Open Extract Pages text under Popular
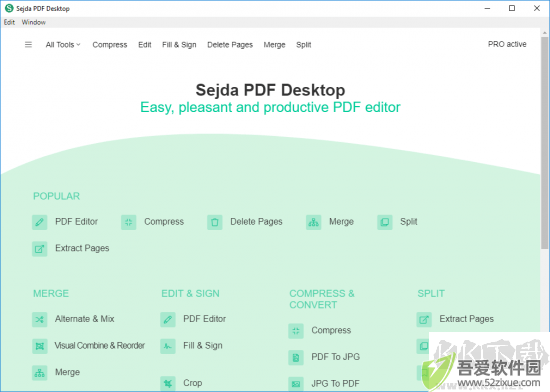Viewport: 550px width, 392px height. pyautogui.click(x=82, y=248)
